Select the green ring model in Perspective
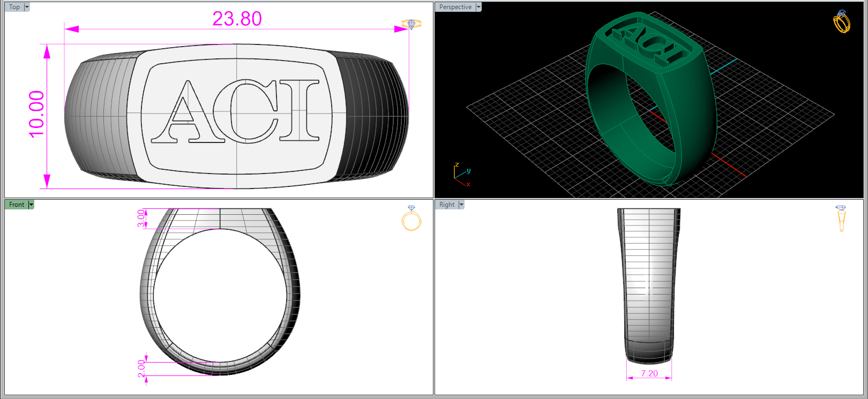The width and height of the screenshot is (868, 399). click(651, 99)
